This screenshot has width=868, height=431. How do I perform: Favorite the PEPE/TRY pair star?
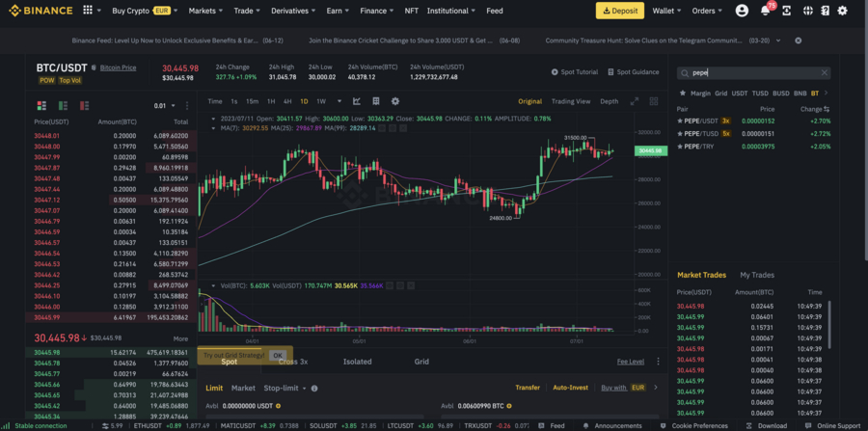(x=680, y=146)
